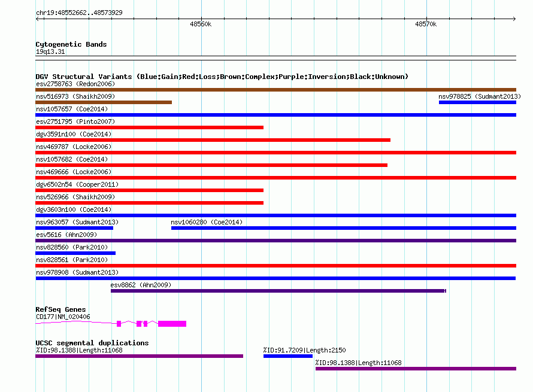The width and height of the screenshot is (533, 392).
Task: Open variant nsv1057657 (Coe2014) label
Action: coord(72,109)
